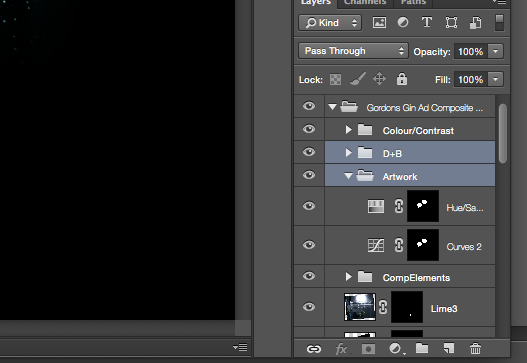Open the Fill slider dropdown arrow
The width and height of the screenshot is (527, 363).
pyautogui.click(x=495, y=80)
